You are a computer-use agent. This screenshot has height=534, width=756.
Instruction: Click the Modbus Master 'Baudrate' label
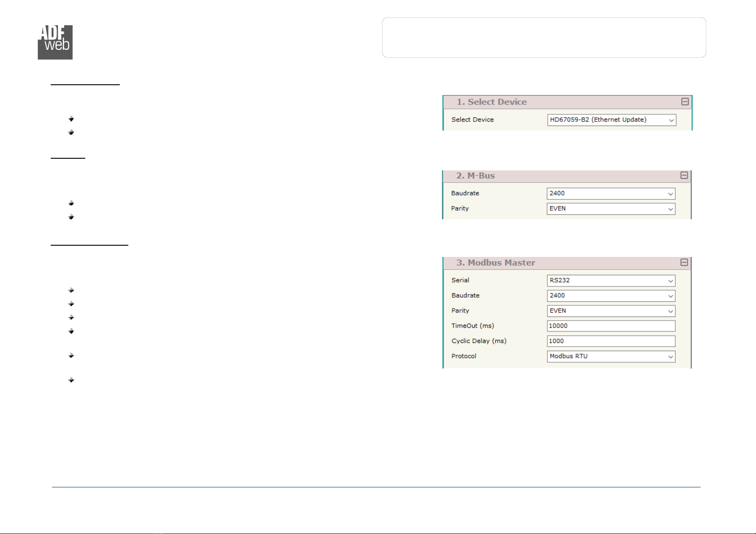(x=465, y=295)
